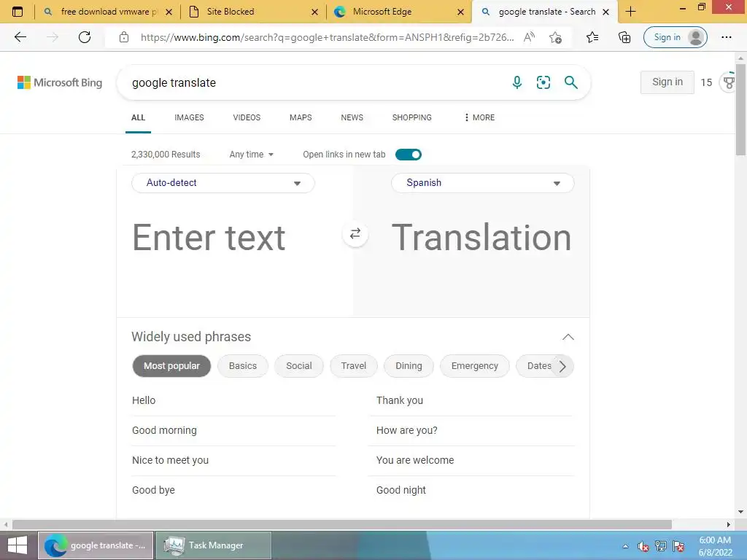The width and height of the screenshot is (747, 560).
Task: Open the muted volume tray icon
Action: [643, 546]
